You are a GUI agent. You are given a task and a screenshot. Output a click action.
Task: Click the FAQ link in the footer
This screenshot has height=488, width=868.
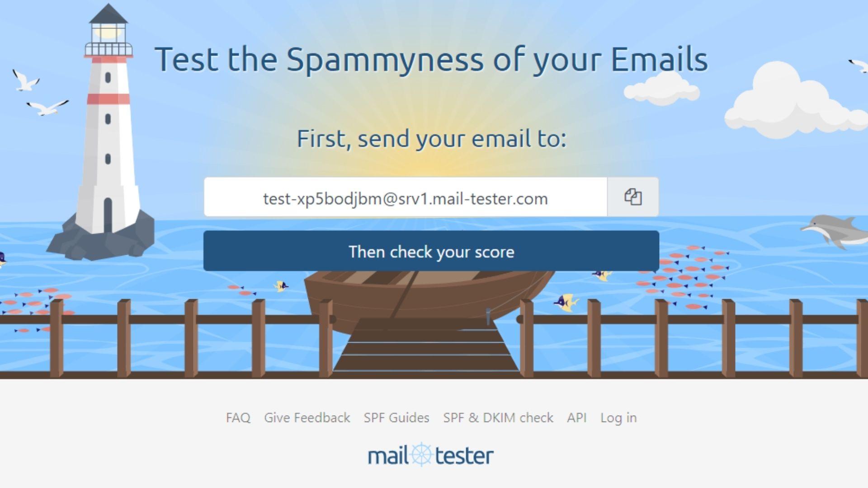coord(238,417)
